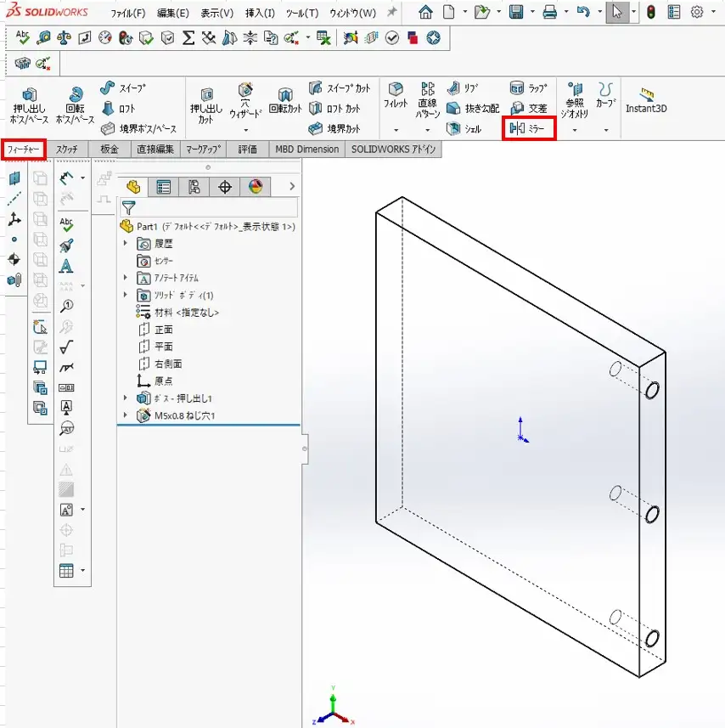Click the DisplayManager color sphere tab

(x=255, y=187)
